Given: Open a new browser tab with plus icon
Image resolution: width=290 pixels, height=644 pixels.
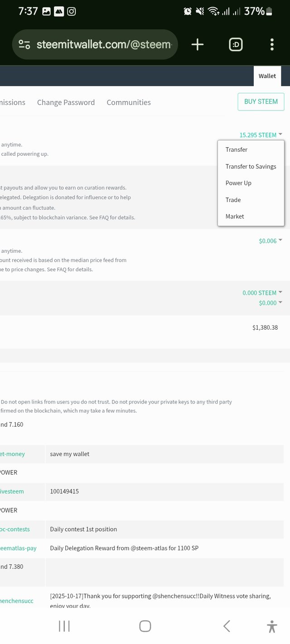Looking at the screenshot, I should point(198,44).
